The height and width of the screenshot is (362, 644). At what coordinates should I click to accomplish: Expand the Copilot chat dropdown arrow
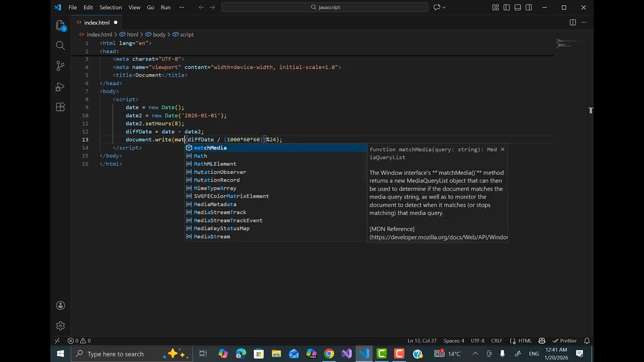[444, 7]
